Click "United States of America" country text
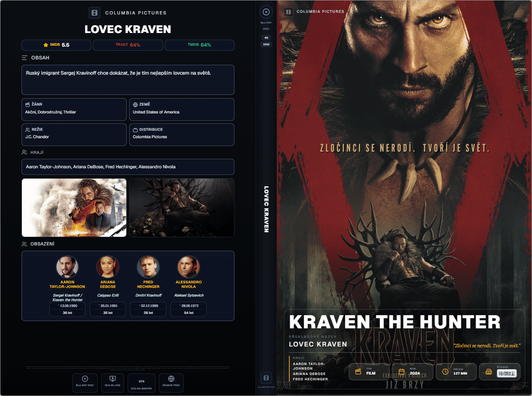The image size is (532, 396). point(156,112)
